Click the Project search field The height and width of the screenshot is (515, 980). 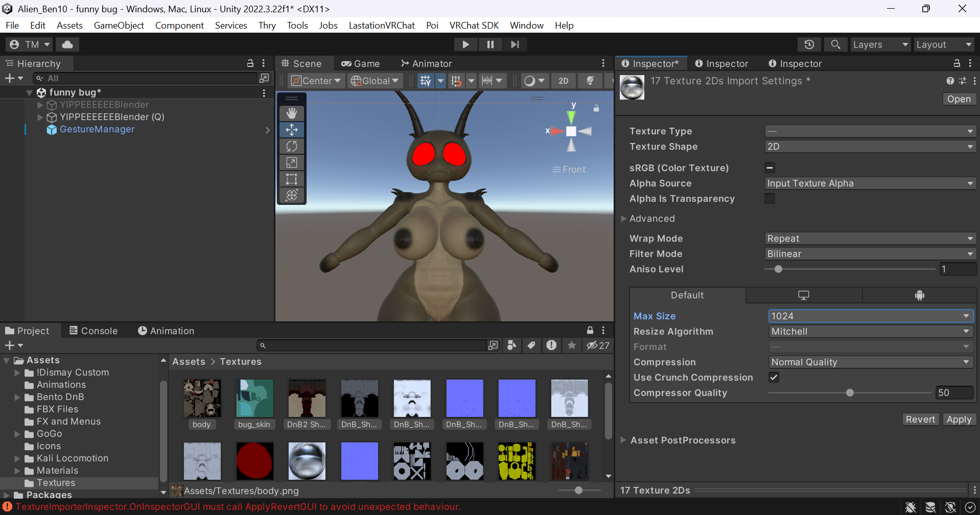(373, 345)
